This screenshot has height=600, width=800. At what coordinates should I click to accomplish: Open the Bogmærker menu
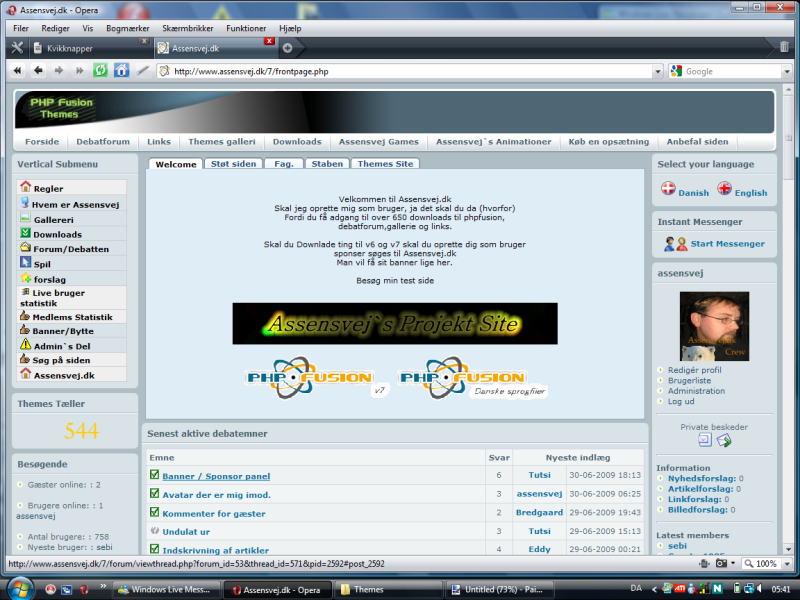pyautogui.click(x=128, y=29)
